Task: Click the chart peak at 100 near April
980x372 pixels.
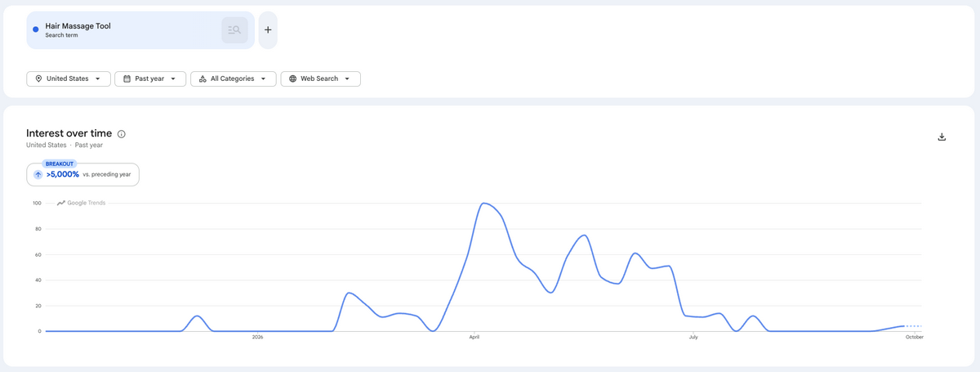Action: pyautogui.click(x=484, y=203)
